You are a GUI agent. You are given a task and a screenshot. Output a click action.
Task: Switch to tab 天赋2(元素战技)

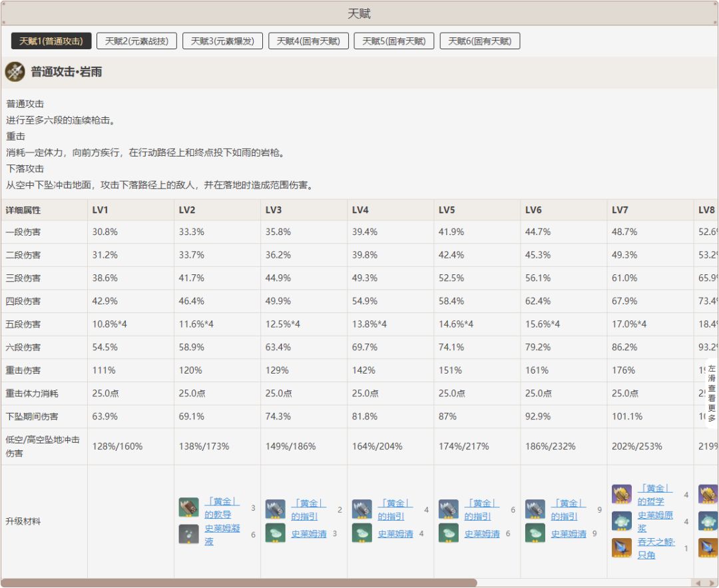click(136, 41)
